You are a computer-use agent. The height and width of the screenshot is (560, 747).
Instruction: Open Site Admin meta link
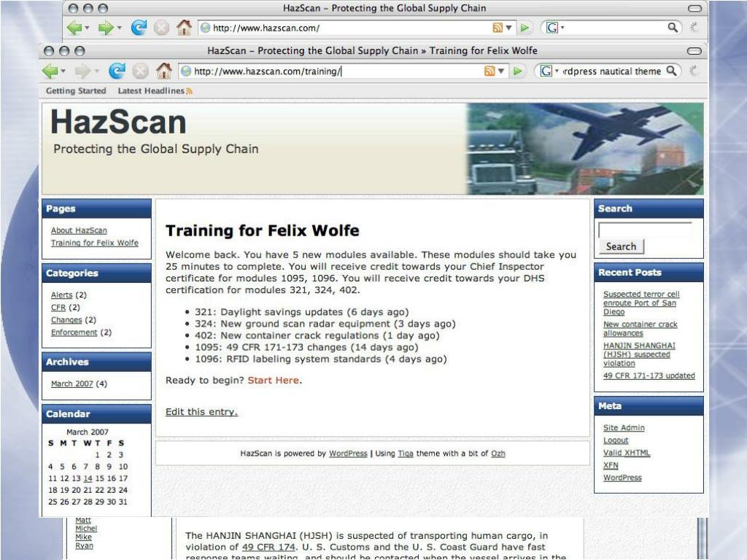point(624,427)
